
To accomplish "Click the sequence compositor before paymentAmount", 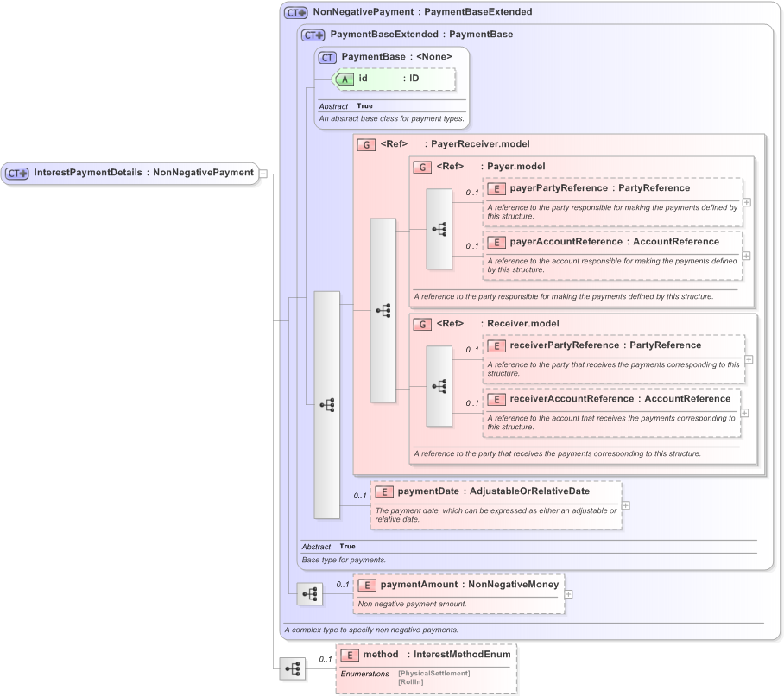I will 309,594.
